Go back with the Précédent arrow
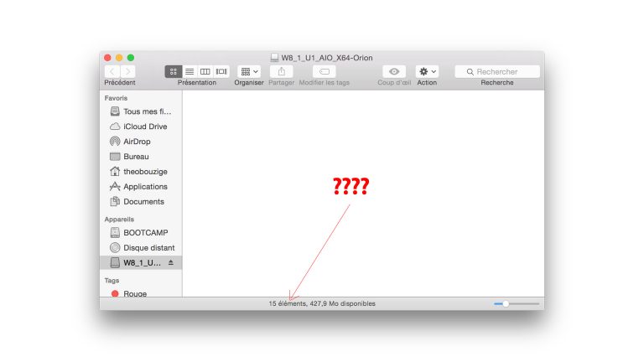Image resolution: width=644 pixels, height=362 pixels. 112,71
